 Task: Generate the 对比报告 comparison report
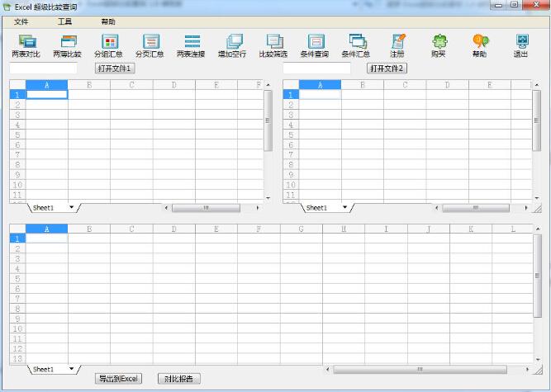click(x=179, y=379)
